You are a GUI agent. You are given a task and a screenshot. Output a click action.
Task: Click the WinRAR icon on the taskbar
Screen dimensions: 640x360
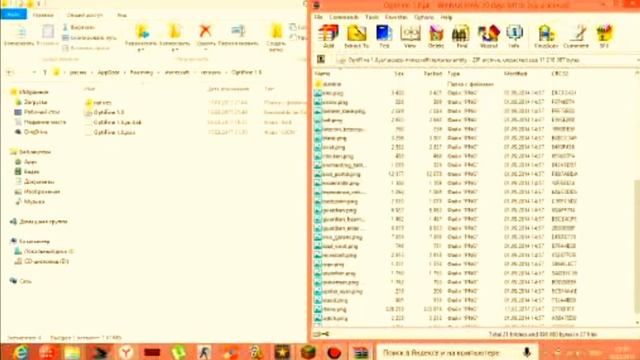[x=361, y=352]
